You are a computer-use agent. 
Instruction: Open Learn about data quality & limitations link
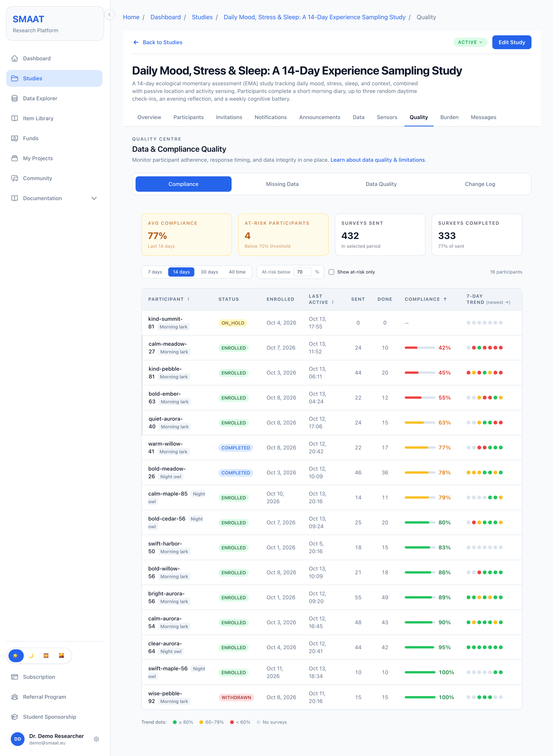pyautogui.click(x=377, y=160)
